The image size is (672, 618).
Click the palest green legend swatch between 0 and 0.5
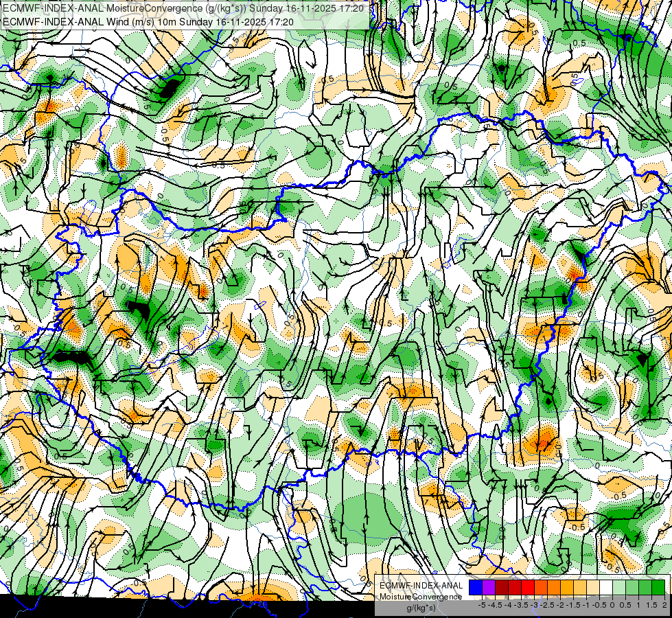[x=619, y=588]
